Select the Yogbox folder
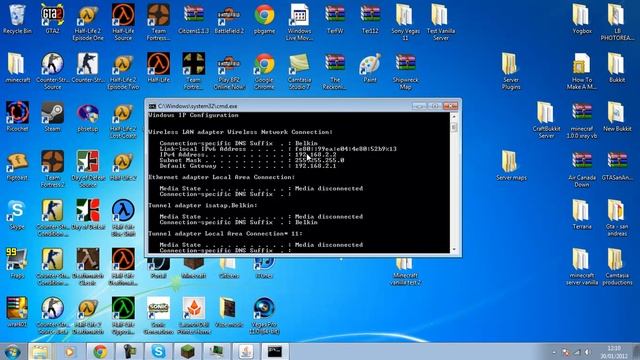The height and width of the screenshot is (360, 640). click(582, 19)
